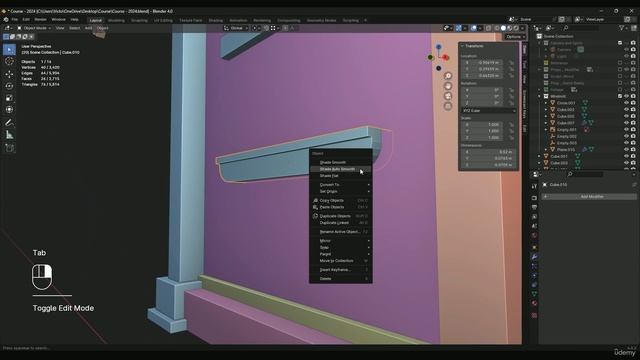Toggle the Reference collection exclude checkbox
The image size is (640, 360).
620,63
